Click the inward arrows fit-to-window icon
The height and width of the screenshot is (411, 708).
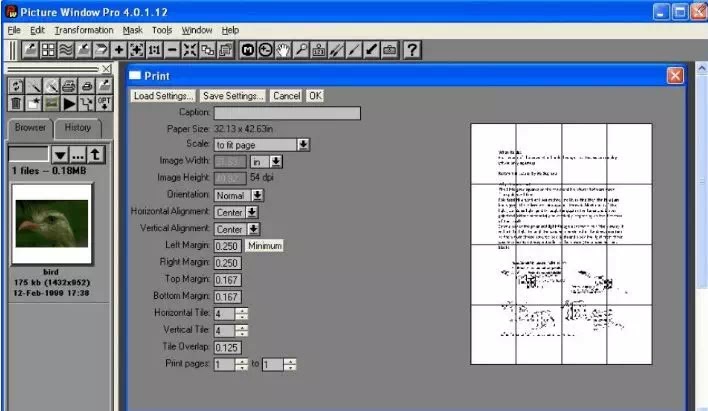click(x=190, y=50)
